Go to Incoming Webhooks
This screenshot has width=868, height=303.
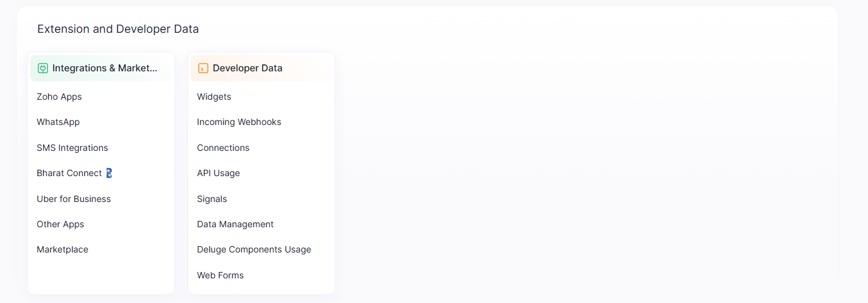[239, 122]
